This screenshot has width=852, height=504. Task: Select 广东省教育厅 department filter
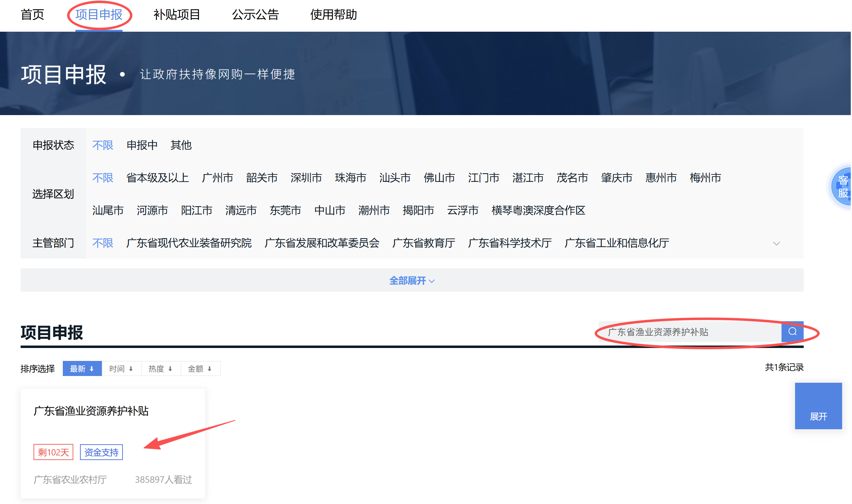click(x=423, y=243)
